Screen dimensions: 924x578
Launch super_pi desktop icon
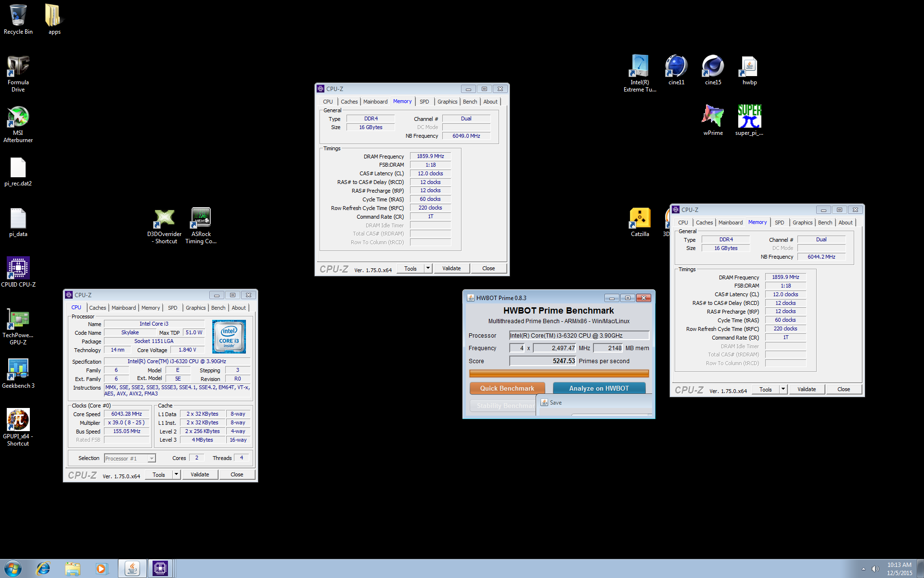click(x=749, y=120)
